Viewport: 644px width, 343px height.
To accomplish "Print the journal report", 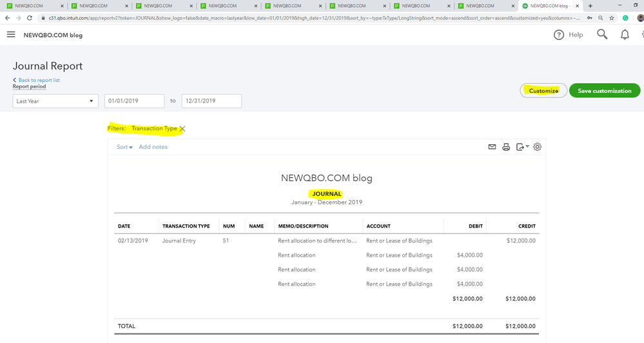I will (506, 146).
